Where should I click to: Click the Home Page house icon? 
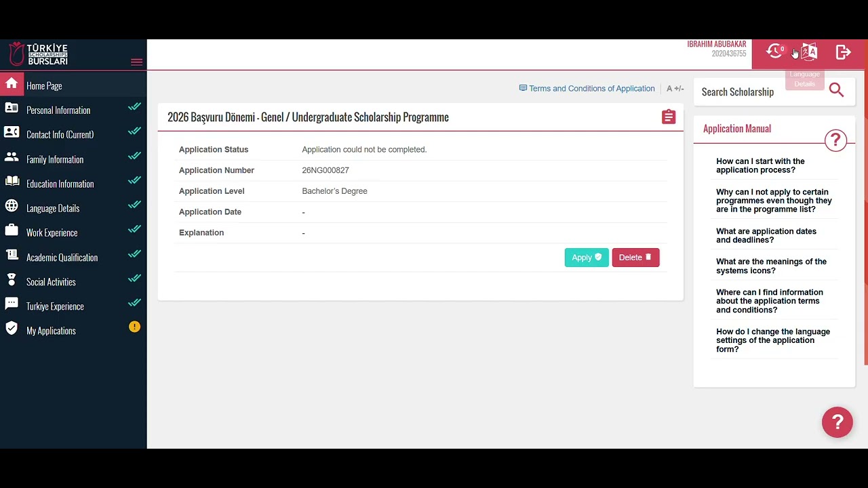pos(12,83)
